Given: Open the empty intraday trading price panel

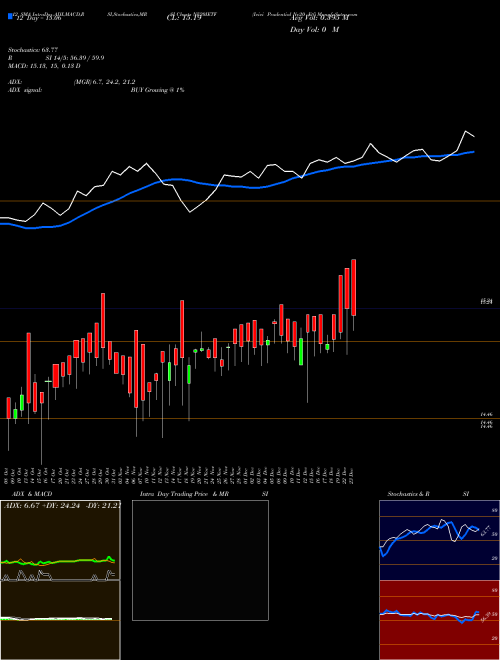Looking at the screenshot, I should 200,560.
